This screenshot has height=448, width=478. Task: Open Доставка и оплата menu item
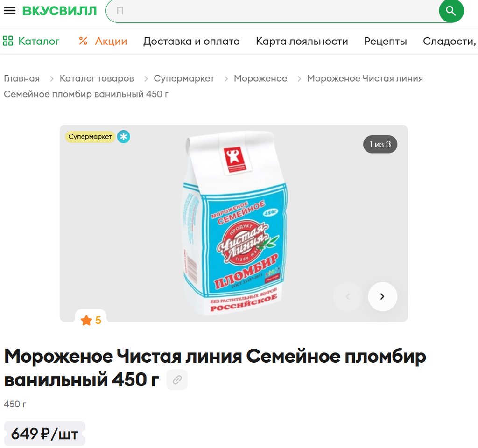[x=191, y=41]
